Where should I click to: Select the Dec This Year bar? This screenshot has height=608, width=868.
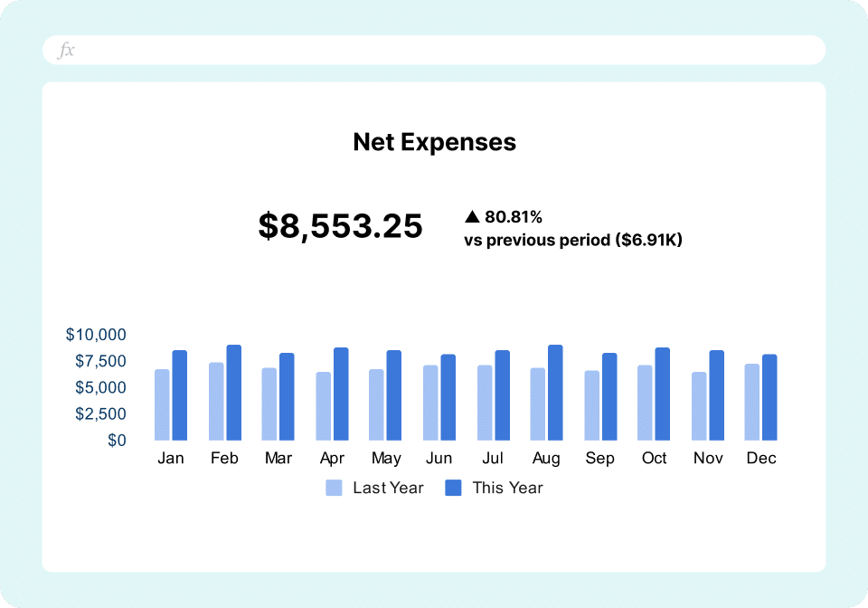coord(769,397)
